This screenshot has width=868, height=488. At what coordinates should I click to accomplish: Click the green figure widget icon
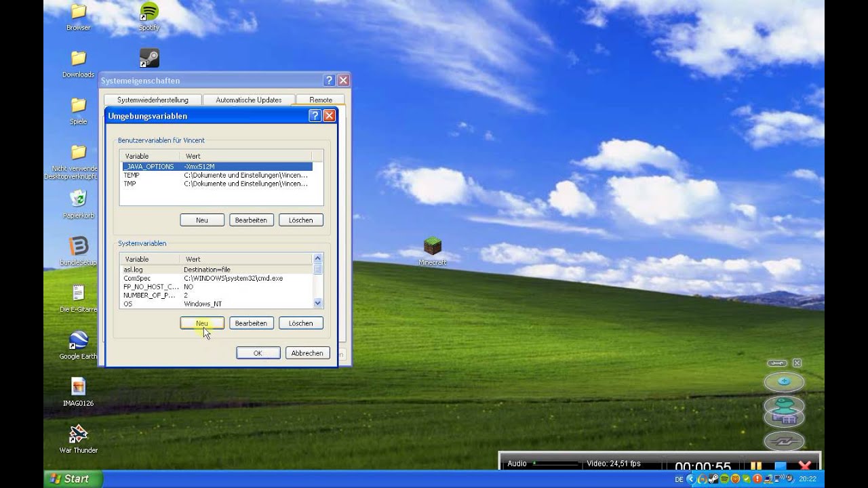[x=785, y=405]
